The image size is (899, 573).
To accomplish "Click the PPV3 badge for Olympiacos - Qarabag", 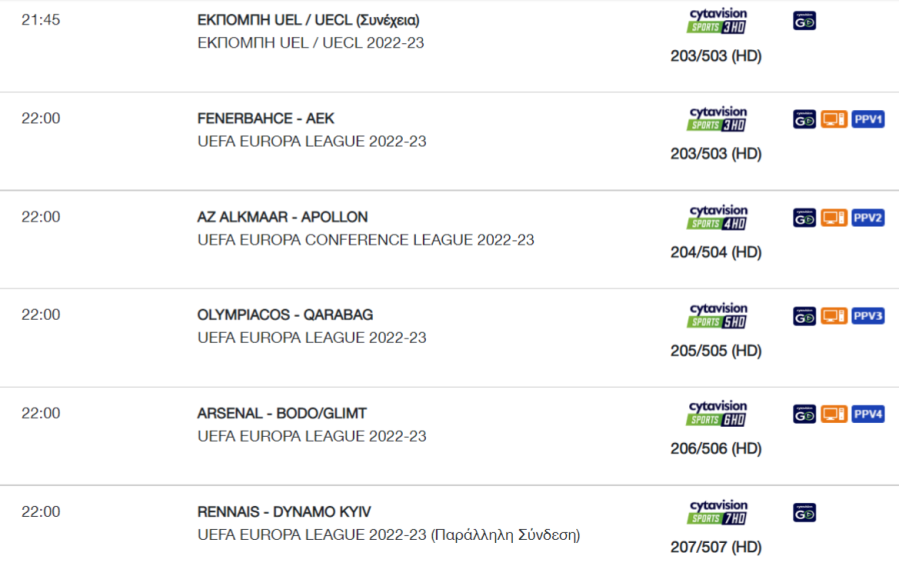I will pyautogui.click(x=868, y=316).
